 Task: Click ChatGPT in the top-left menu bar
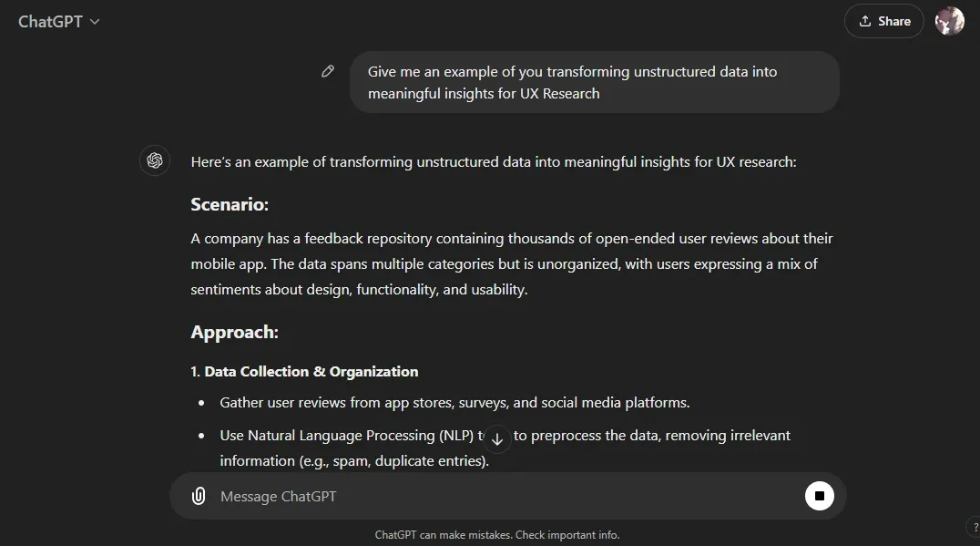click(x=50, y=21)
